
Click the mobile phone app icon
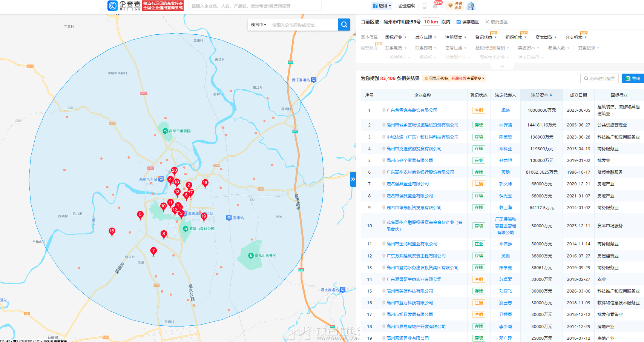click(x=425, y=6)
